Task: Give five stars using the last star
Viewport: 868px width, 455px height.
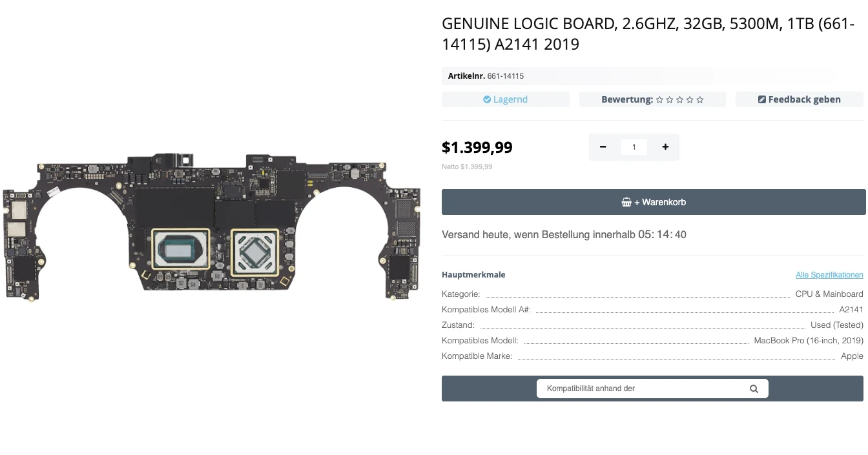Action: pos(700,100)
